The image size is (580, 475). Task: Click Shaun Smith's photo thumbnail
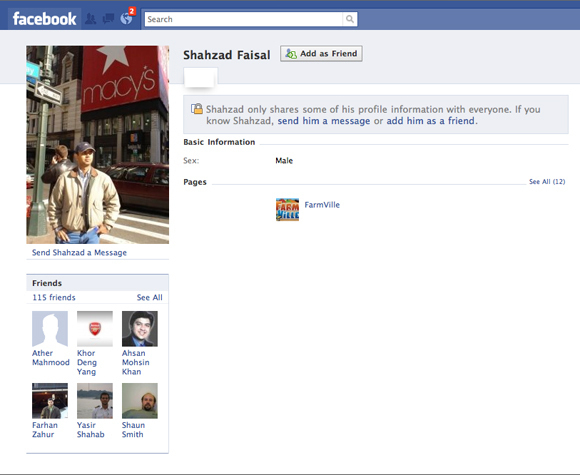(140, 401)
